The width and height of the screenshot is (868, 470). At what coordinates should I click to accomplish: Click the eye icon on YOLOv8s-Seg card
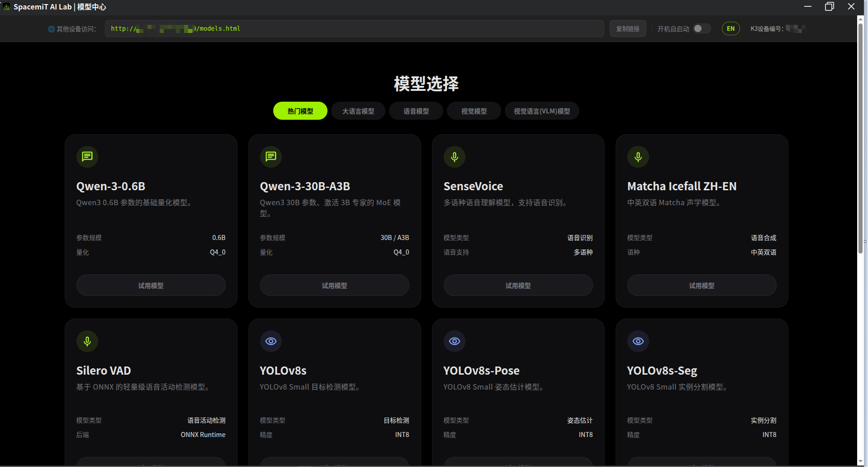(638, 341)
